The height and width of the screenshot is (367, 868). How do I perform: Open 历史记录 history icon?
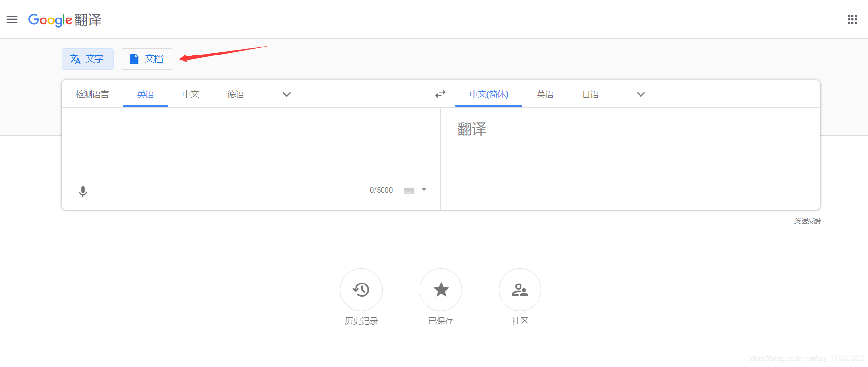361,290
